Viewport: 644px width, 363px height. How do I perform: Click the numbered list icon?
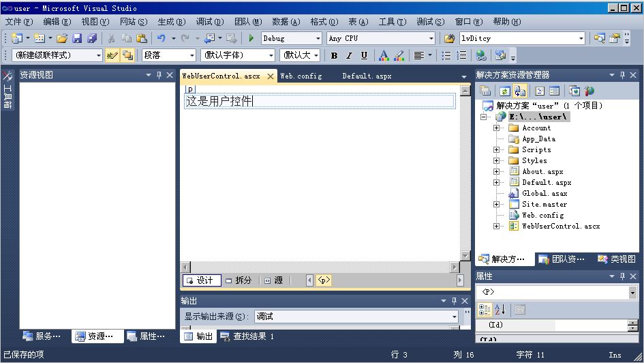click(461, 55)
